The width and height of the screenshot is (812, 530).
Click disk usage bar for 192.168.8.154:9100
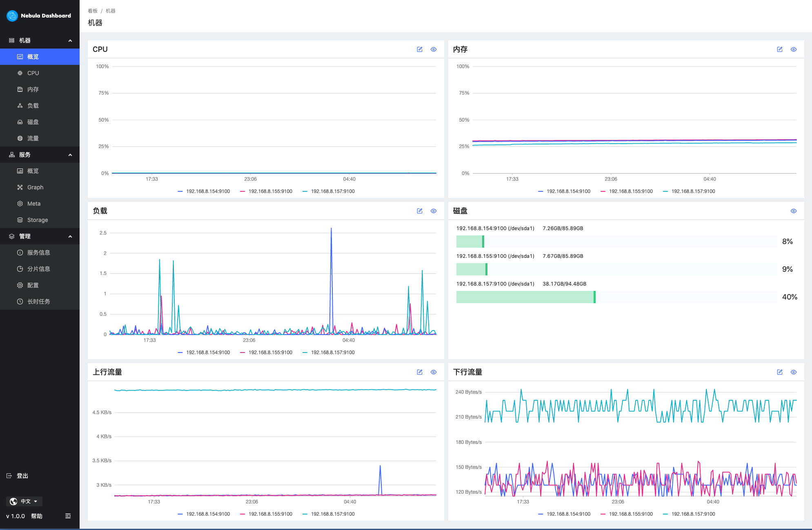tap(616, 242)
